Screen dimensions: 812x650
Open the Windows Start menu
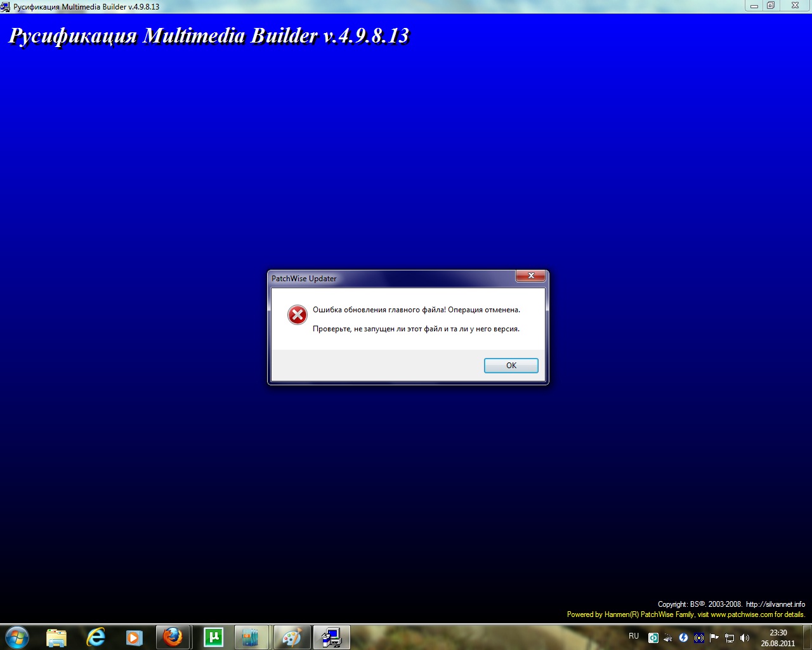tap(17, 637)
